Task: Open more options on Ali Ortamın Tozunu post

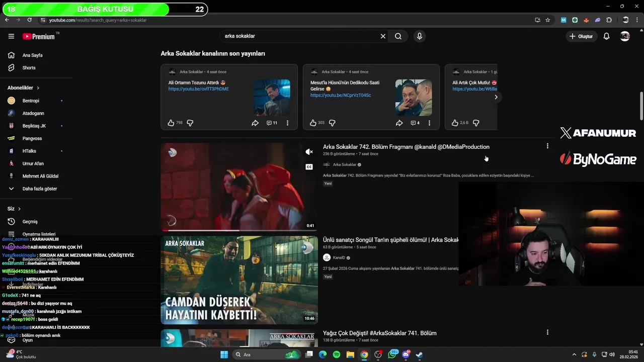Action: [287, 123]
